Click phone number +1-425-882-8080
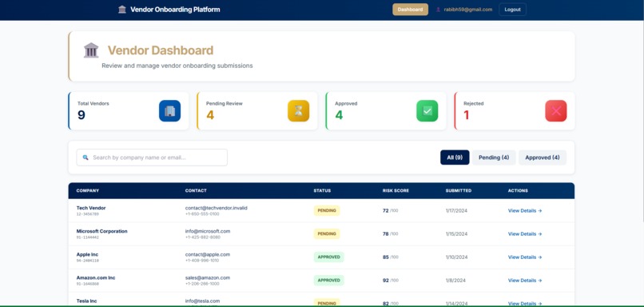Screen dimensions: 644x307 click(x=202, y=237)
